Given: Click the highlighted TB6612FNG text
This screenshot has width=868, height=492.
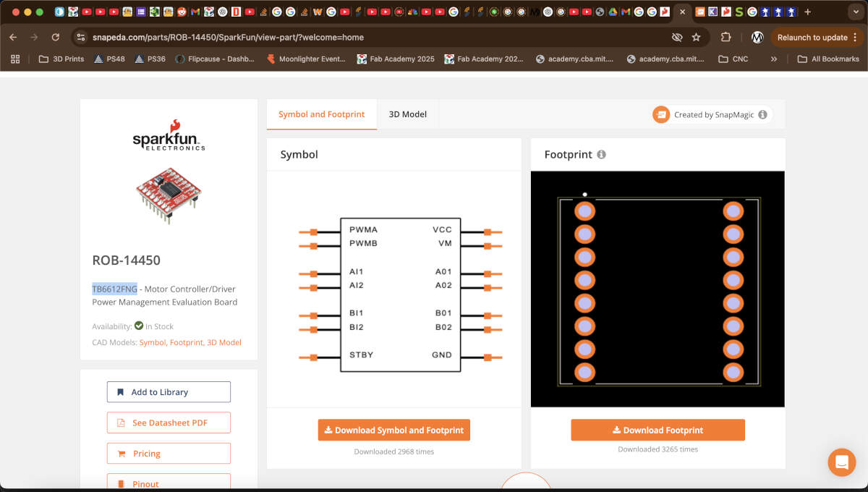Looking at the screenshot, I should [114, 289].
